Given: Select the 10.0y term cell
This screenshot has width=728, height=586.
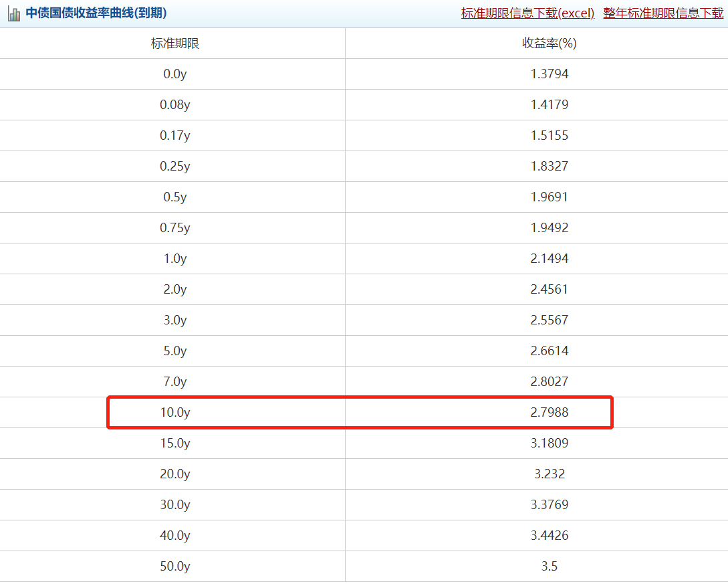Looking at the screenshot, I should 174,413.
